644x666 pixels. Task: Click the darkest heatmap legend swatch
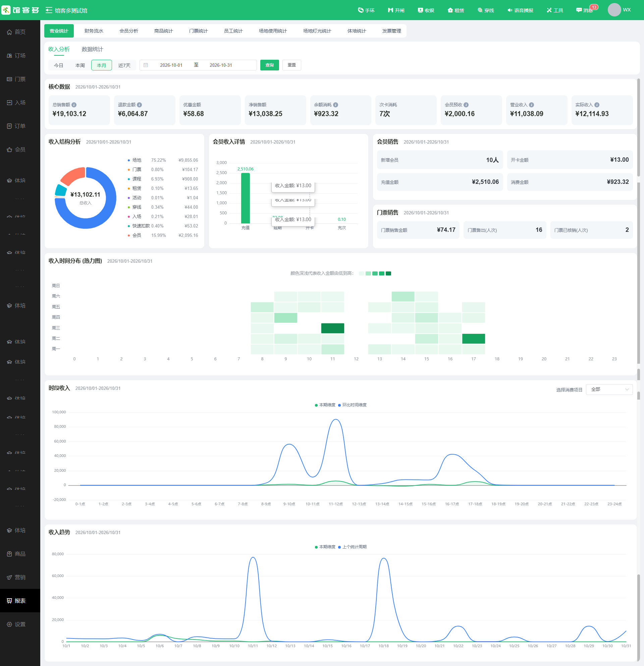point(388,273)
